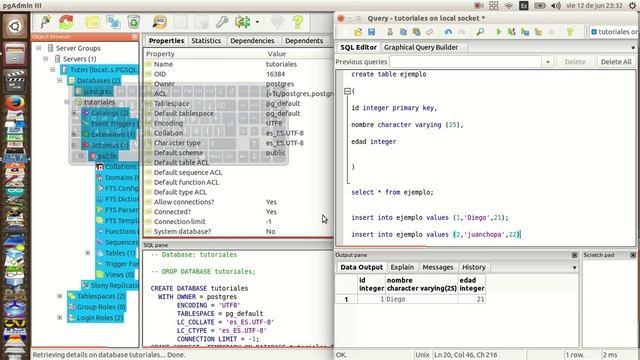Screen dimensions: 640x360
Task: Switch to the Messages output tab
Action: 438,267
